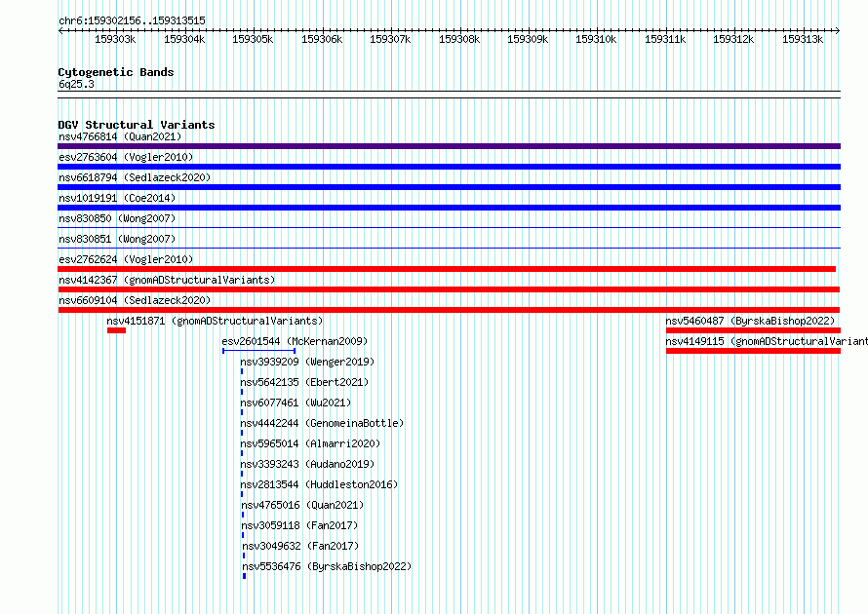868x614 pixels.
Task: Click nsv4442244 (GenomeinaBottle) label
Action: [322, 423]
